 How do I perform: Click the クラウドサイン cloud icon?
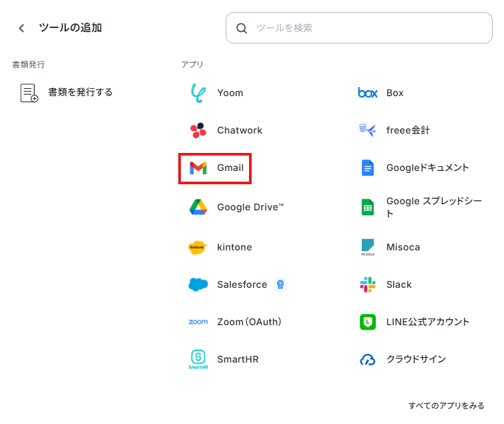[368, 359]
